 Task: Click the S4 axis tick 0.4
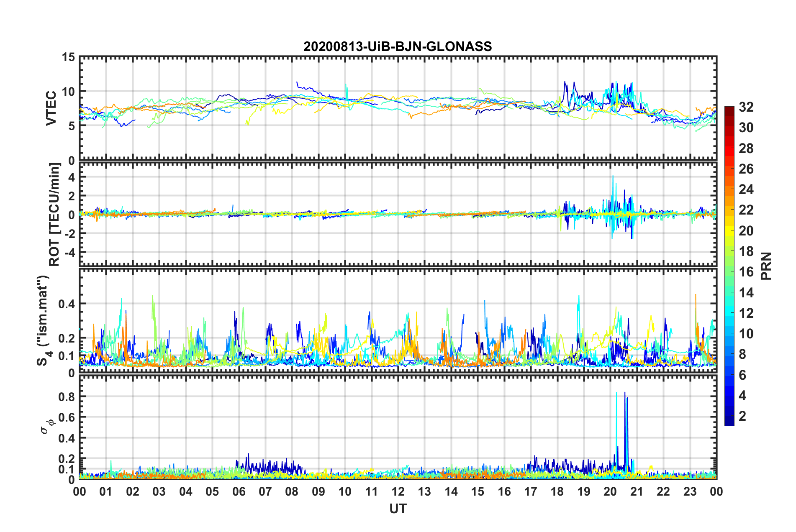point(67,304)
